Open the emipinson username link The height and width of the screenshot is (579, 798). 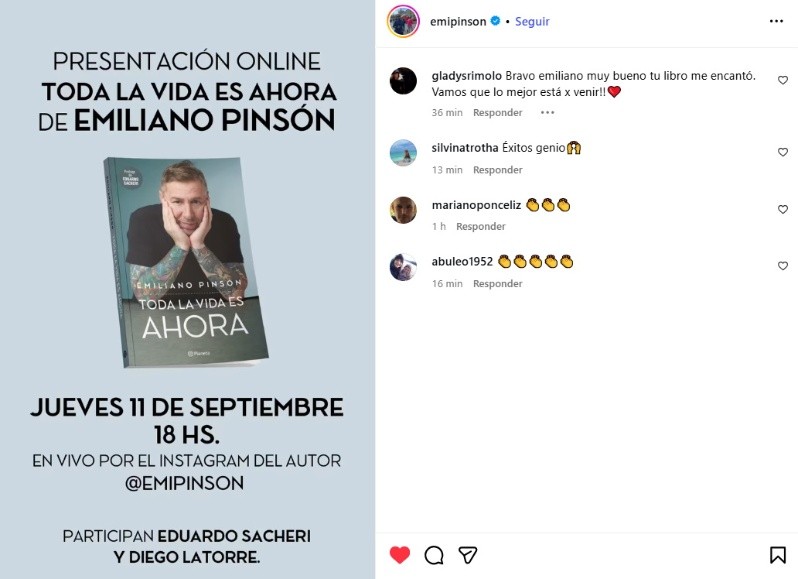tap(458, 21)
